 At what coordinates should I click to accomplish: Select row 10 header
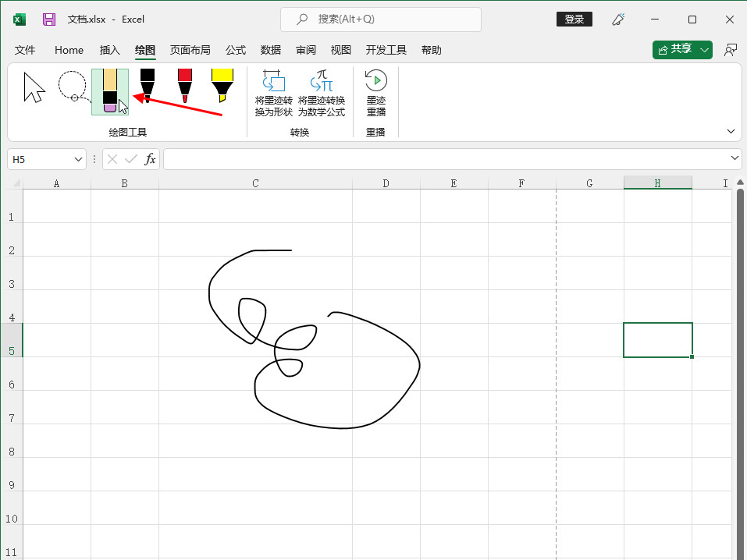pyautogui.click(x=12, y=508)
